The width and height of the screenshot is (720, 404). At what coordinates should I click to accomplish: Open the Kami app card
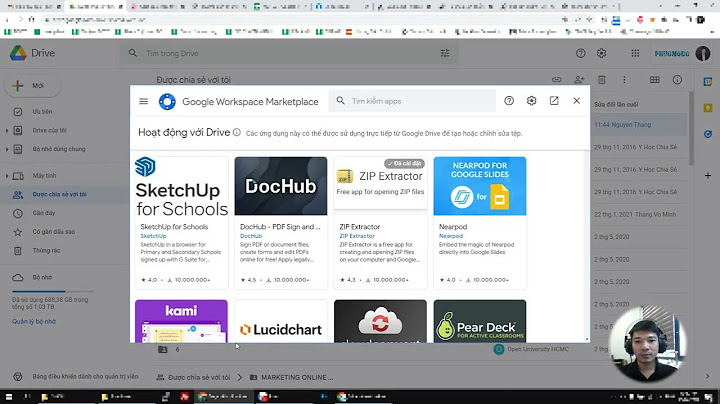[181, 321]
